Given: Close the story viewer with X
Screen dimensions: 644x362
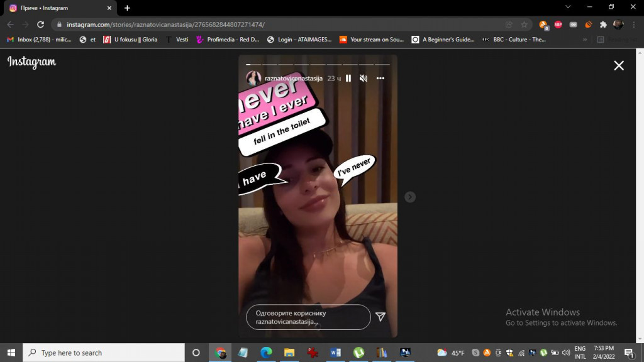Looking at the screenshot, I should [619, 65].
